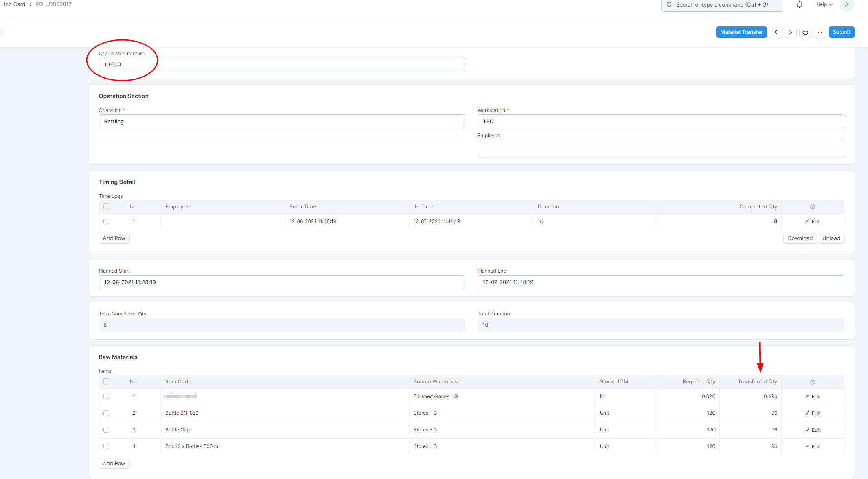This screenshot has width=868, height=479.
Task: Check the Bottle BN-050 row checkbox
Action: pos(106,413)
